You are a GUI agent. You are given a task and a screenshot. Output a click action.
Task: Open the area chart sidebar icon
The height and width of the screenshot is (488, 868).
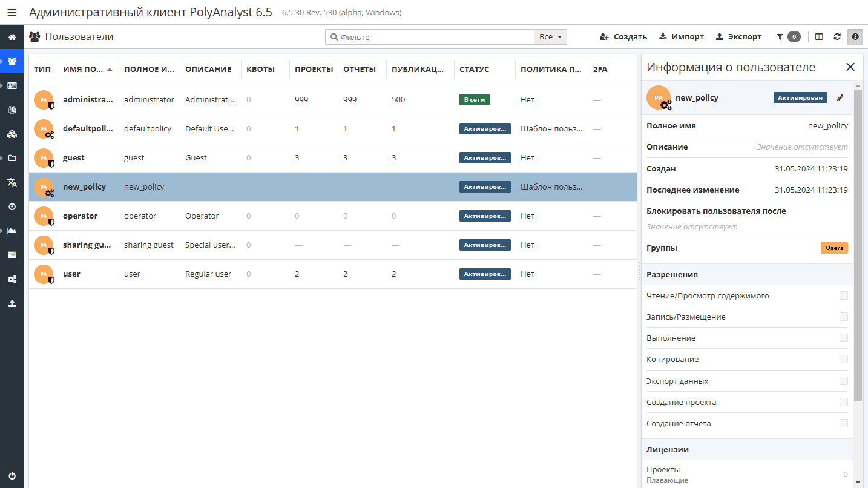tap(12, 231)
